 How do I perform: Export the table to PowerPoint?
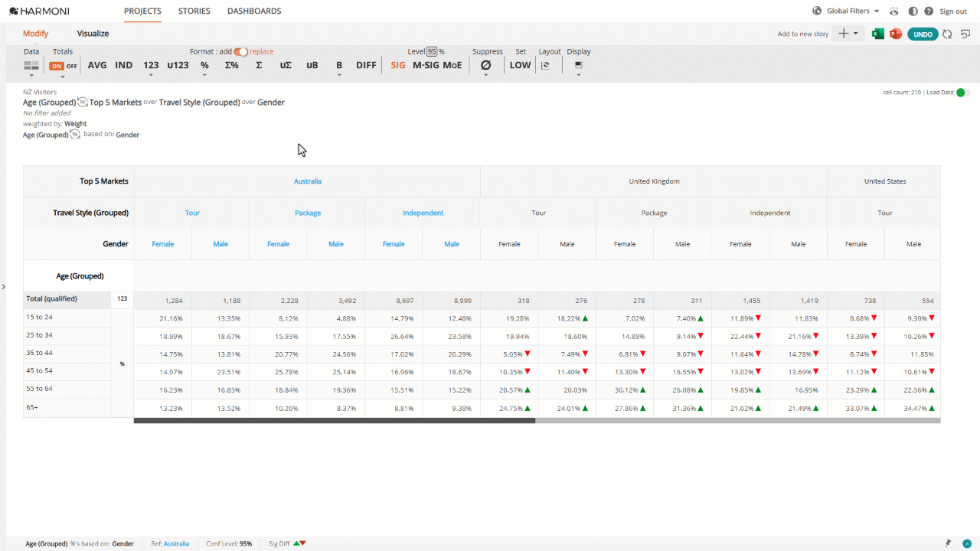(894, 34)
